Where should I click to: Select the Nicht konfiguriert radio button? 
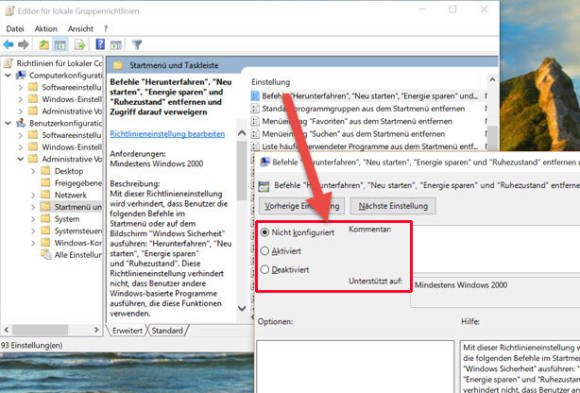(264, 232)
